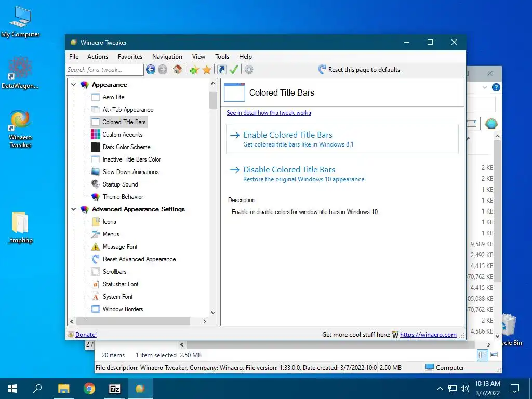Open 7-Zip from the taskbar
The image size is (532, 399).
(114, 389)
